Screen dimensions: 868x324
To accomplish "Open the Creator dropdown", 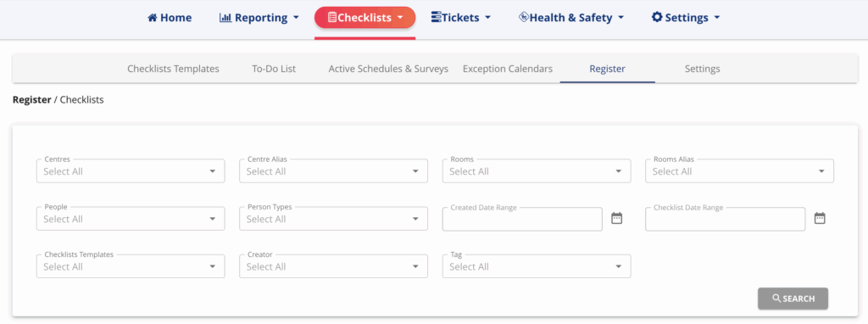I will 333,266.
